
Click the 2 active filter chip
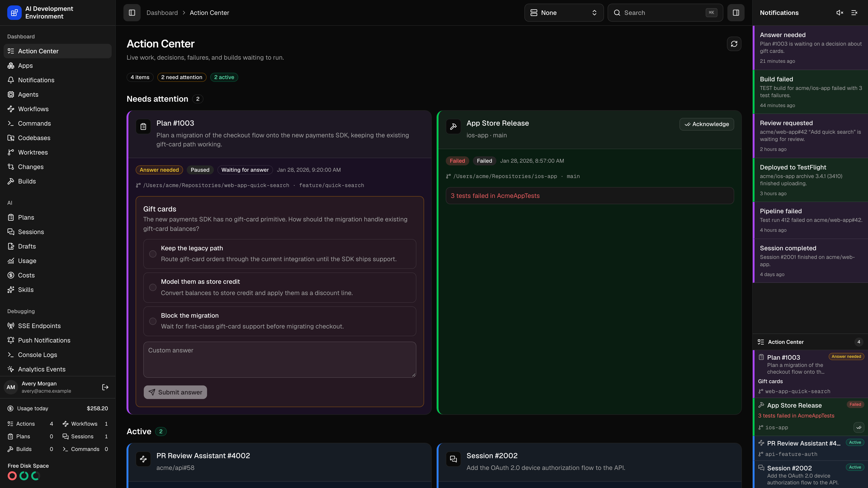[x=224, y=77]
